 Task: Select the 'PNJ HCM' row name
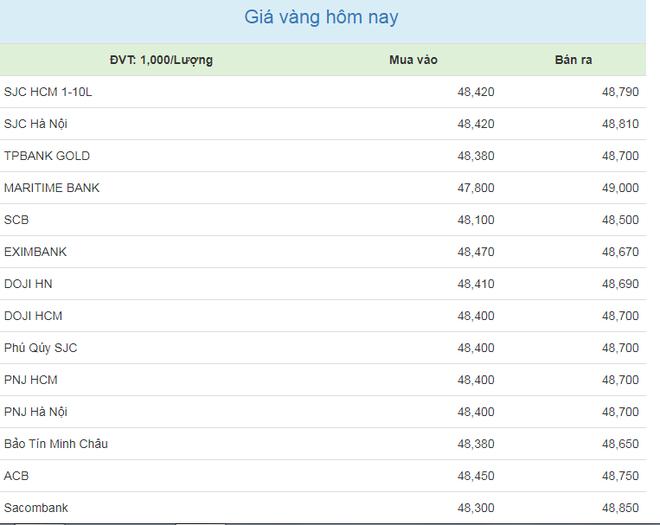click(x=31, y=380)
